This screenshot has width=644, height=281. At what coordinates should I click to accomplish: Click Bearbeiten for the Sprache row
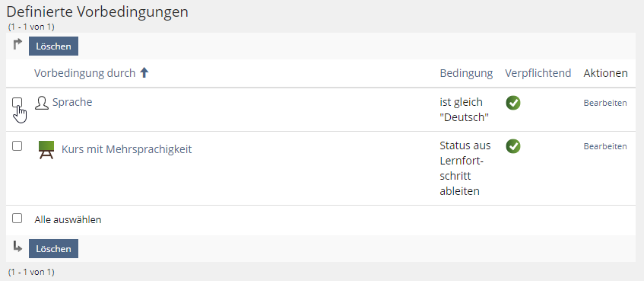click(x=605, y=103)
